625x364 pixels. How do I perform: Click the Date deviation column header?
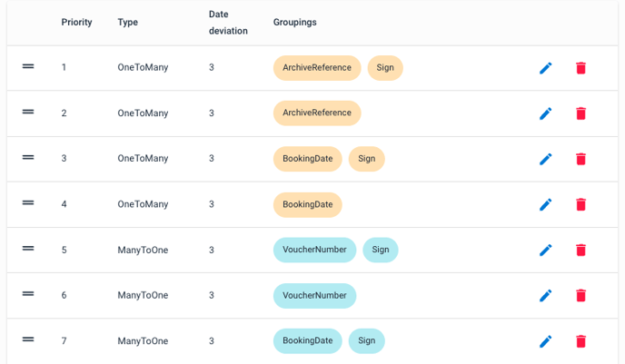(226, 22)
